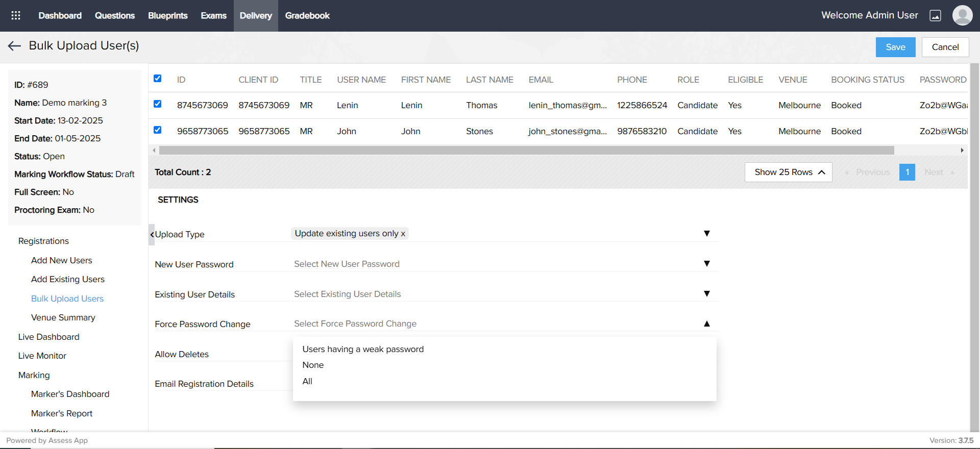
Task: Uncheck the row for Lenin Thomas
Action: click(158, 104)
